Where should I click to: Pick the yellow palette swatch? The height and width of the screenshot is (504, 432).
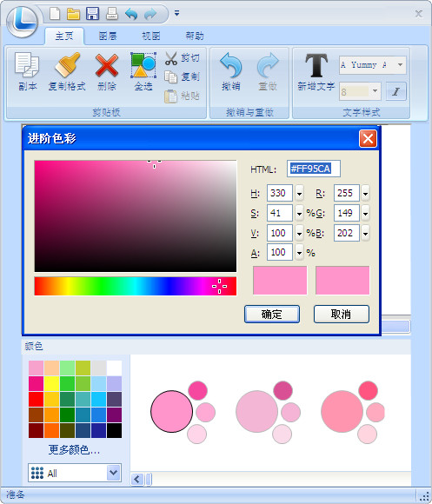(x=51, y=383)
